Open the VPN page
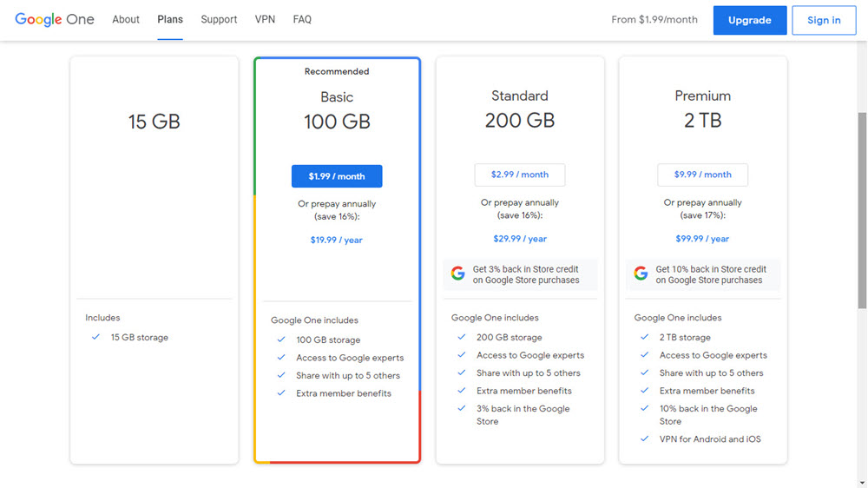The width and height of the screenshot is (868, 488). pos(265,19)
